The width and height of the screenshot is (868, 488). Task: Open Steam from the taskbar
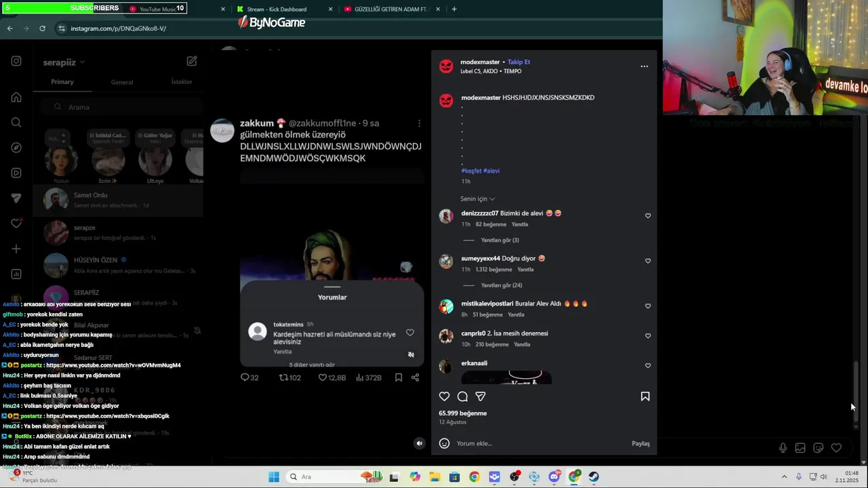(x=593, y=476)
